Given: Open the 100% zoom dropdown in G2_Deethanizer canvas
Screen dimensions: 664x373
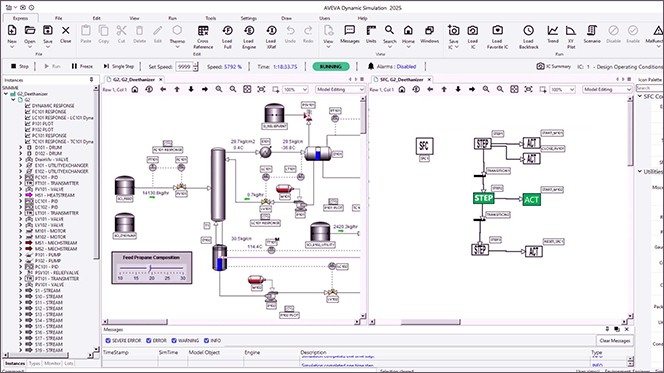Looking at the screenshot, I should pos(304,90).
